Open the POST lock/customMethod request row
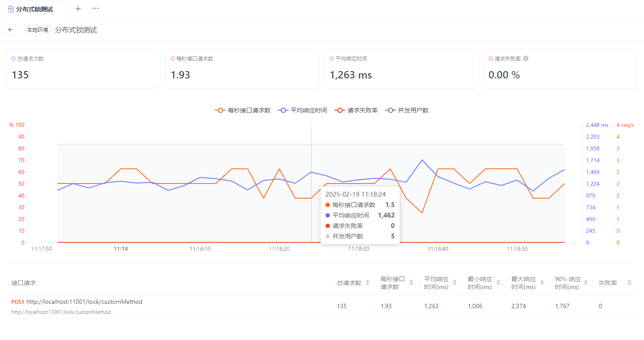Image resolution: width=644 pixels, height=340 pixels. click(x=84, y=302)
